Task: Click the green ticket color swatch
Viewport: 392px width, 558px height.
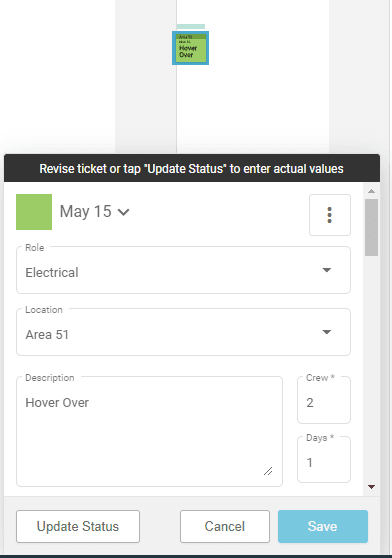Action: 34,212
